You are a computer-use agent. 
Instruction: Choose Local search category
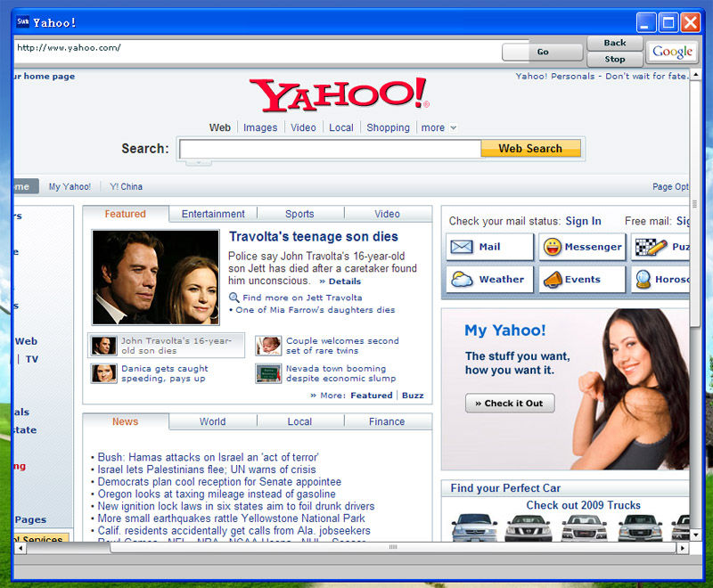[x=341, y=127]
